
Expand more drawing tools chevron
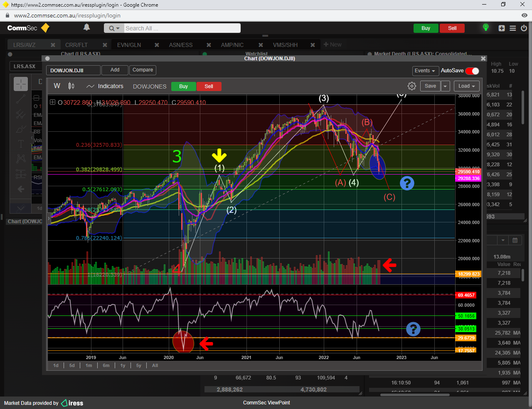pyautogui.click(x=21, y=208)
